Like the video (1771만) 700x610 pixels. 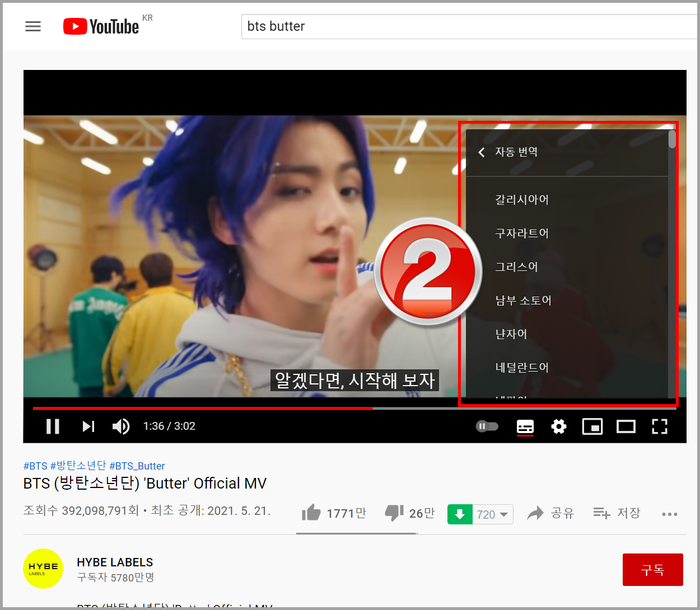pos(334,513)
